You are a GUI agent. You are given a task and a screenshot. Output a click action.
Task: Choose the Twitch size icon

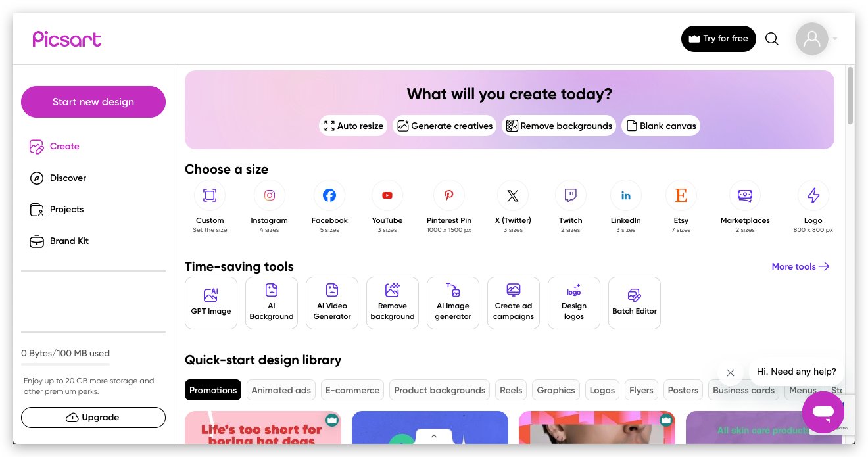570,195
